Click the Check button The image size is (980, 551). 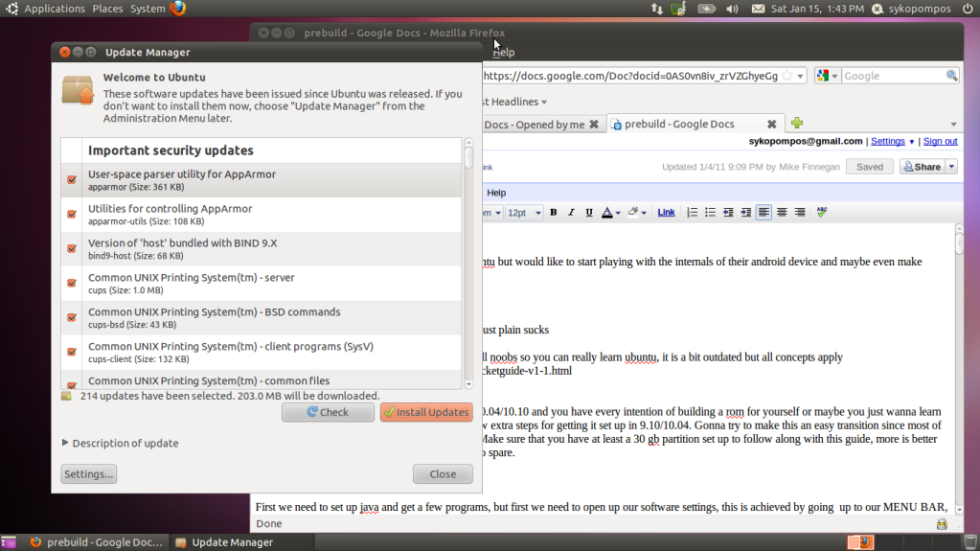pyautogui.click(x=329, y=412)
